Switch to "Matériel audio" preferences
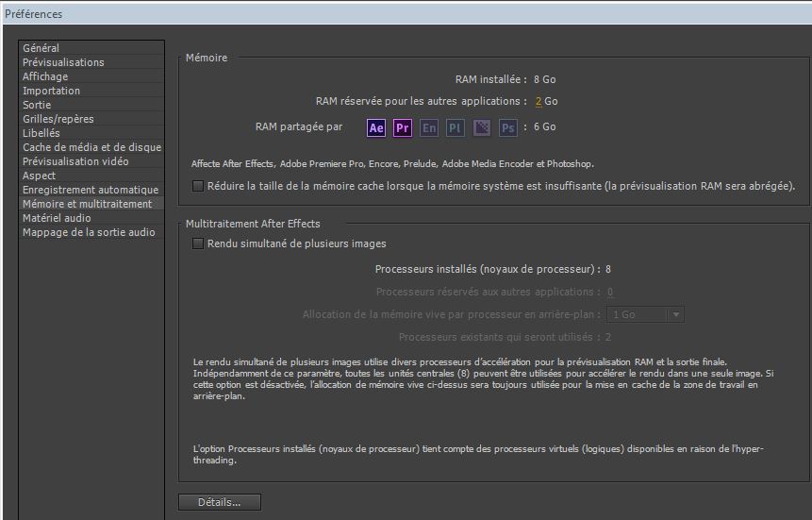The image size is (812, 520). (x=58, y=218)
